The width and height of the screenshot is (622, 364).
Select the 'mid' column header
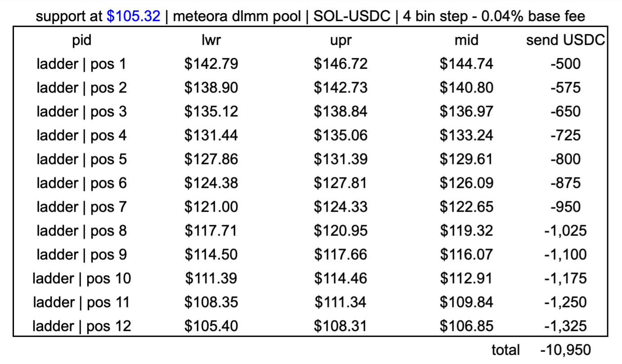tap(466, 40)
